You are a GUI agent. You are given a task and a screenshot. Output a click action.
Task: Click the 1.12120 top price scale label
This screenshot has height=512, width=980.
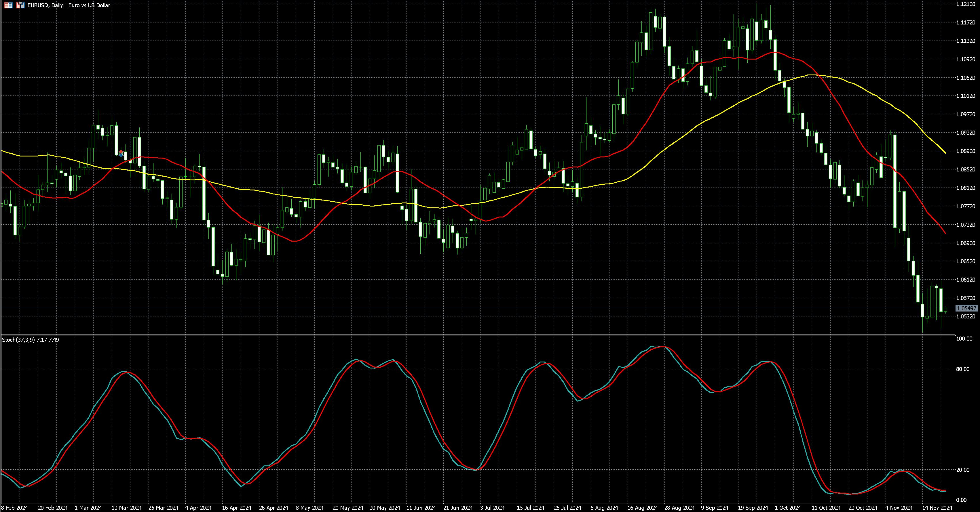966,4
